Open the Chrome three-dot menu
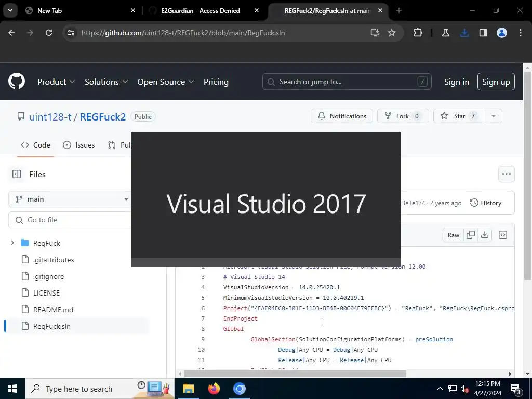This screenshot has width=532, height=399. [x=521, y=33]
